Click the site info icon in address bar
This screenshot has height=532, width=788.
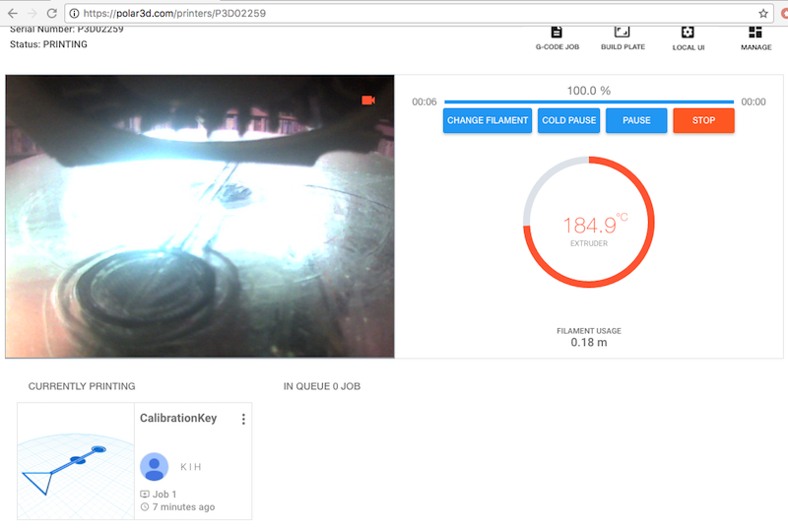click(74, 14)
